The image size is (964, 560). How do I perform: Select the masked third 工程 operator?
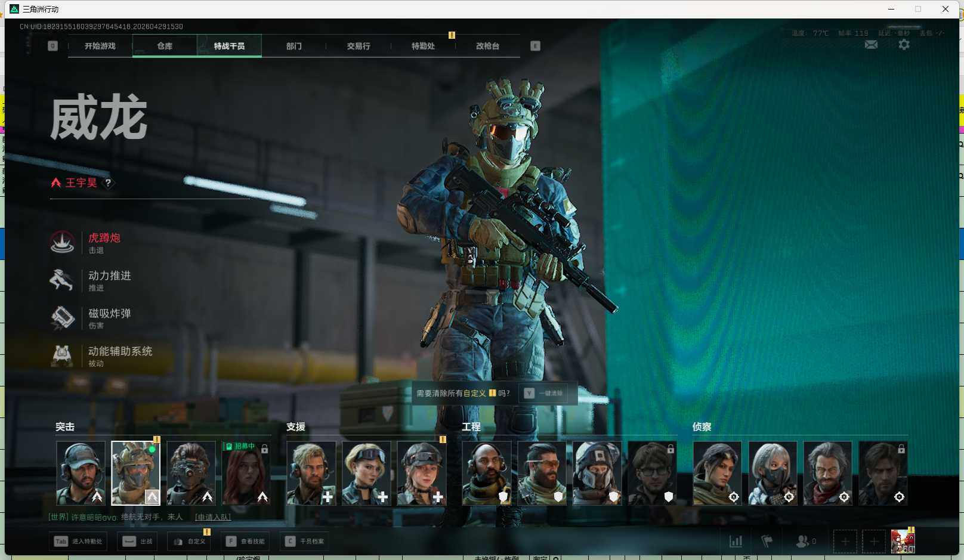[597, 473]
